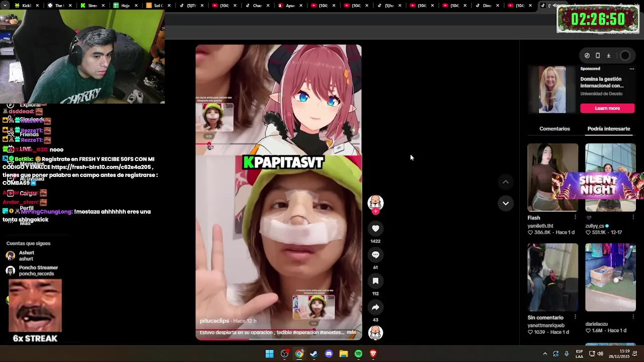Viewport: 644px width, 362px height.
Task: Open Brave browser from the taskbar
Action: pyautogui.click(x=373, y=354)
